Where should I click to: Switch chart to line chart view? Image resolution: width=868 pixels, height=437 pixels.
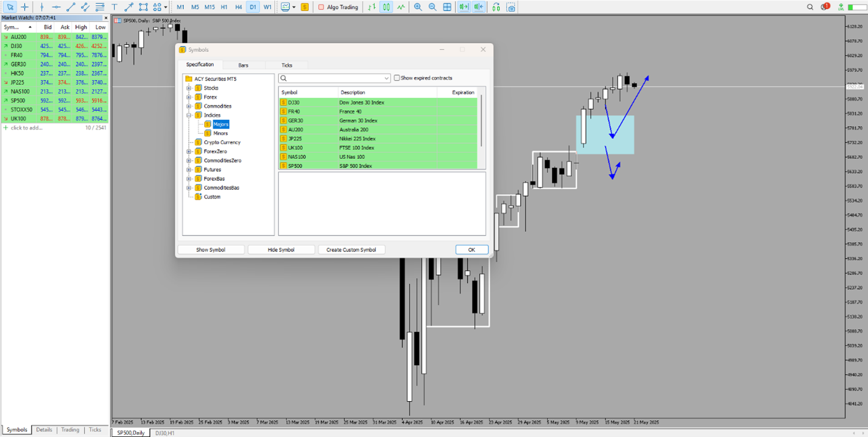click(x=401, y=7)
